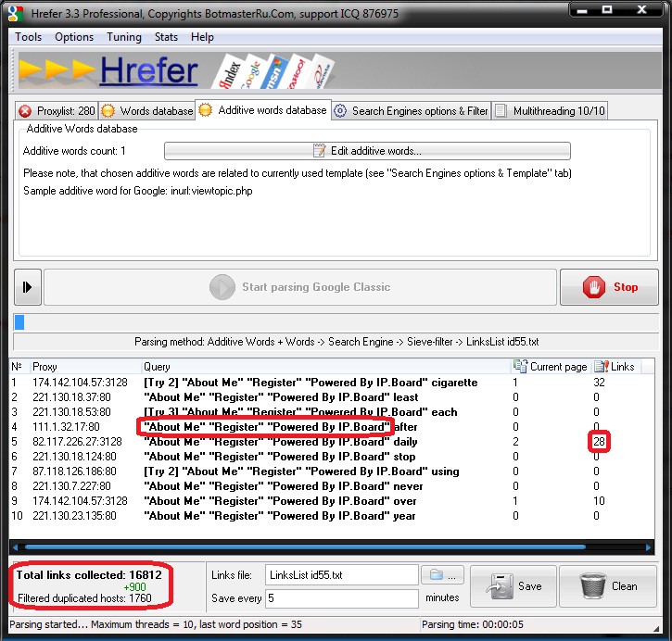The image size is (672, 641).
Task: Click the gear icon on Search Engines tab
Action: (x=340, y=111)
